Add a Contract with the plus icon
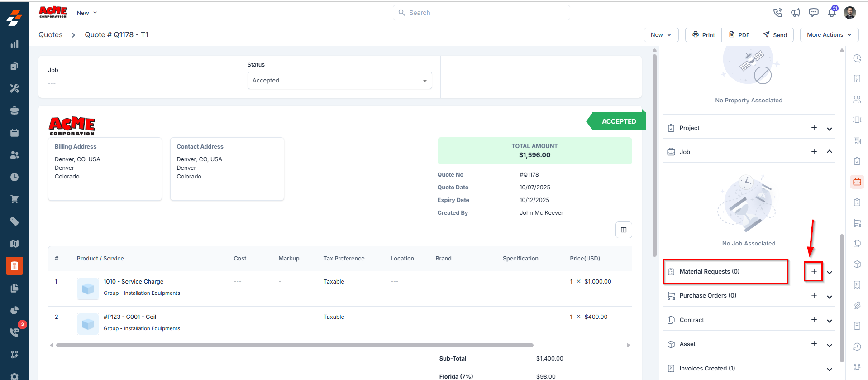The height and width of the screenshot is (380, 868). point(814,320)
